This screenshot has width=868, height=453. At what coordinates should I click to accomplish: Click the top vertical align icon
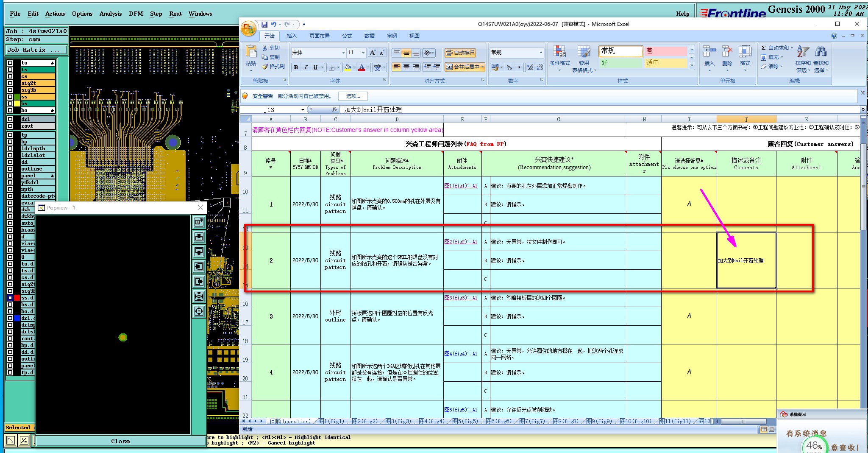396,53
